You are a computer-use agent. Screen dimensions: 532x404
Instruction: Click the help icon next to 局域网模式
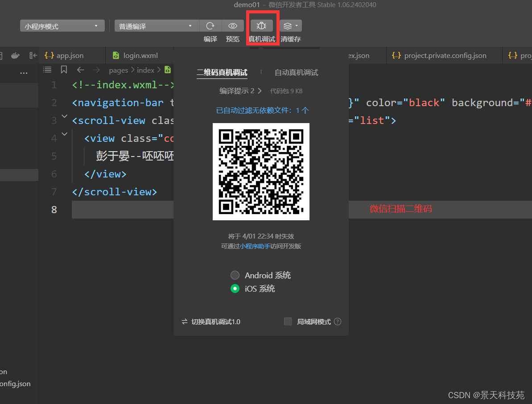click(x=338, y=322)
